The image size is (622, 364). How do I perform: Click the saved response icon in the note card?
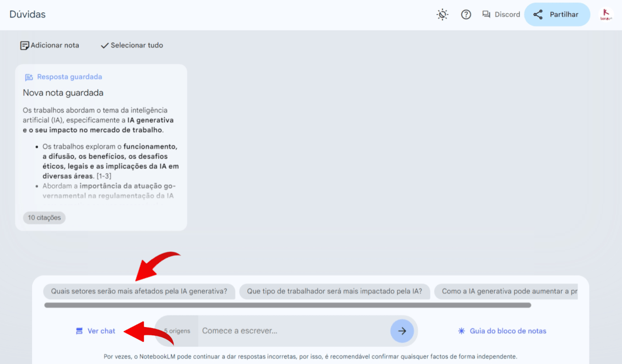coord(29,77)
